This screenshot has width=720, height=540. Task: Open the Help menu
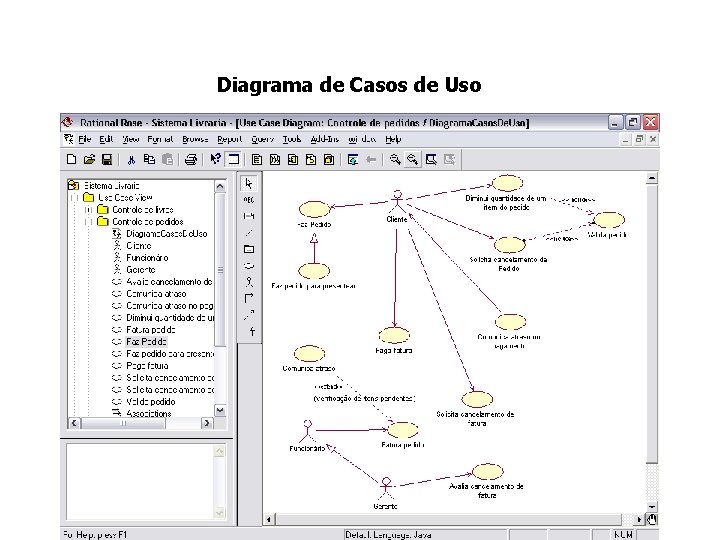pyautogui.click(x=393, y=139)
